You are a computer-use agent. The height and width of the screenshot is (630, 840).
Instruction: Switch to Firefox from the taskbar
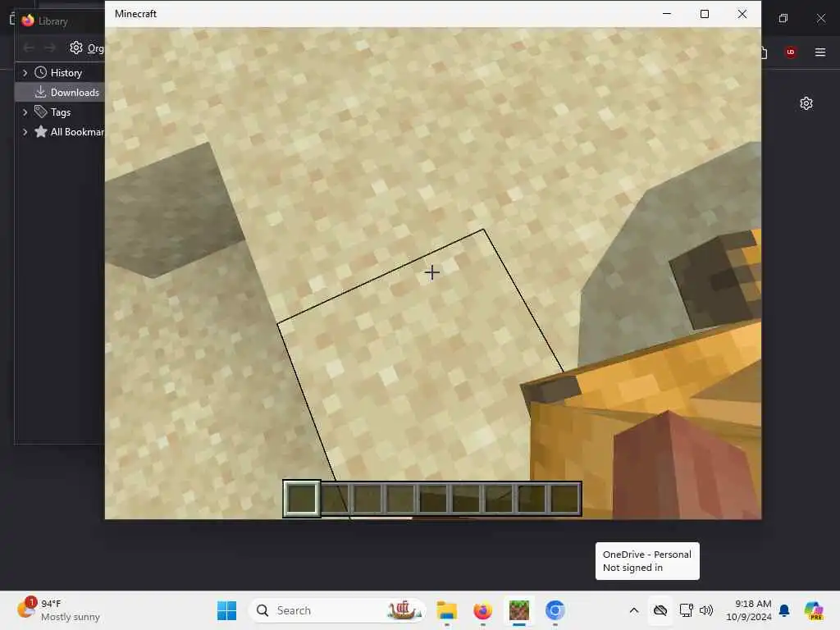[x=482, y=610]
